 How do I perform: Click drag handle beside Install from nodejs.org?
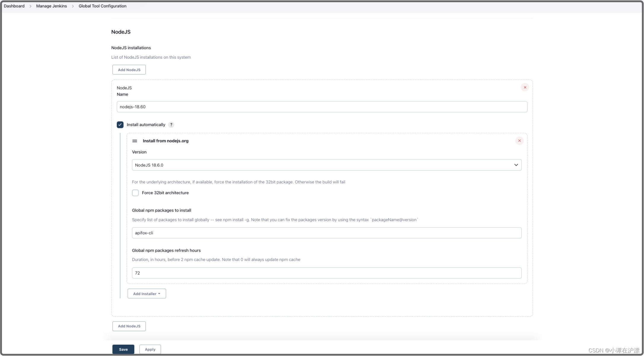tap(135, 141)
